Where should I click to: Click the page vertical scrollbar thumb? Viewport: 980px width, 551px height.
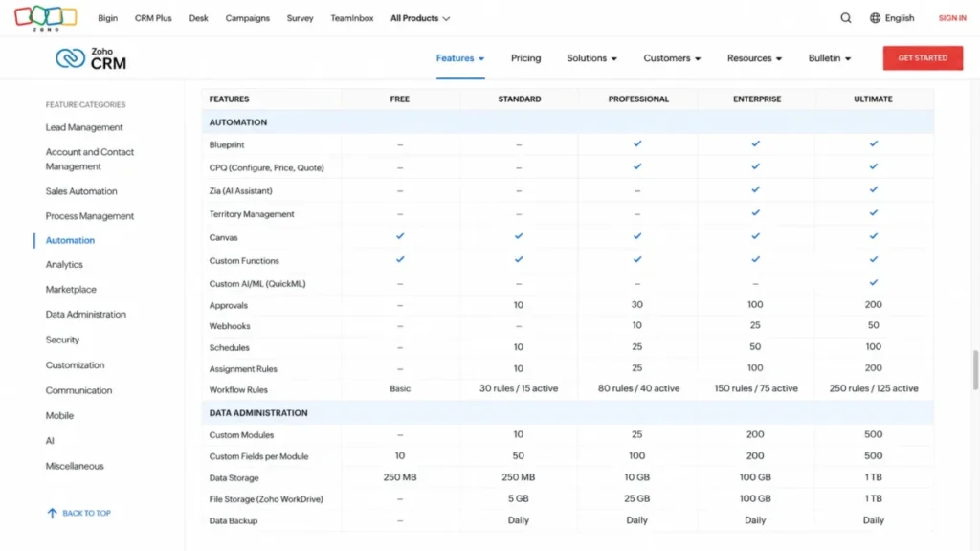[x=975, y=370]
